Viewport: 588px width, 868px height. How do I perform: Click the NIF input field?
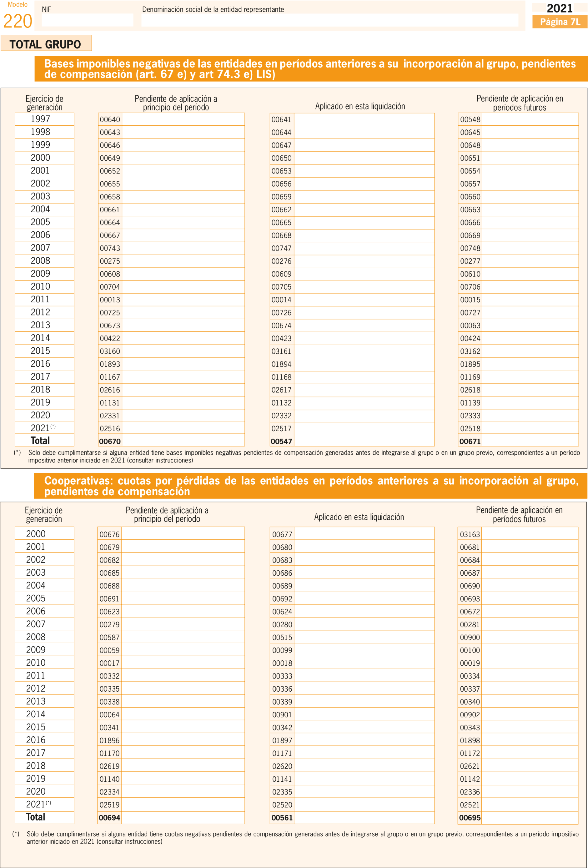(x=87, y=20)
